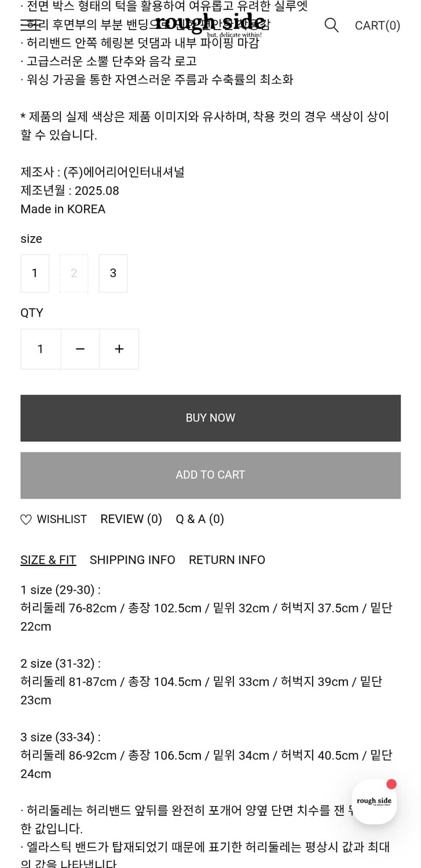Open the hamburger menu icon
The image size is (421, 868).
coord(29,24)
